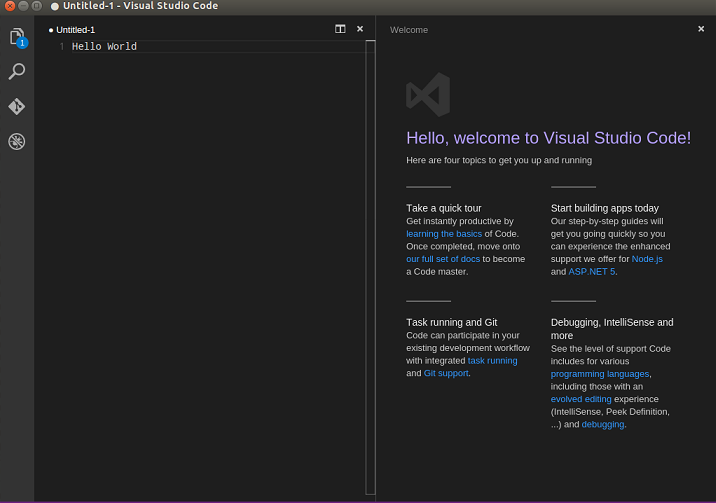Click the 'Debugging, IntelliSense and more' heading
Screen dimensions: 716x503
(612, 329)
